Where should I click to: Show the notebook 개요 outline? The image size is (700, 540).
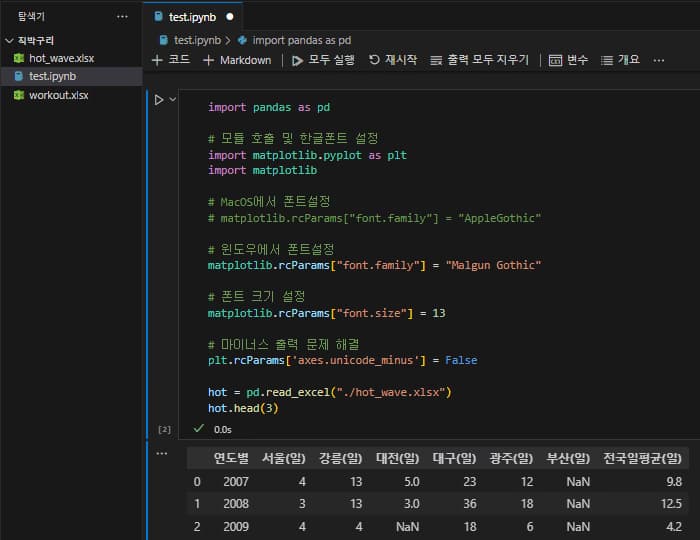(x=620, y=60)
